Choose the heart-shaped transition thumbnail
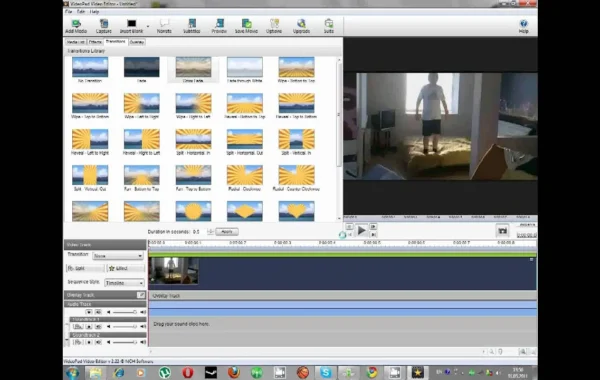This screenshot has width=600, height=380. pos(297,211)
